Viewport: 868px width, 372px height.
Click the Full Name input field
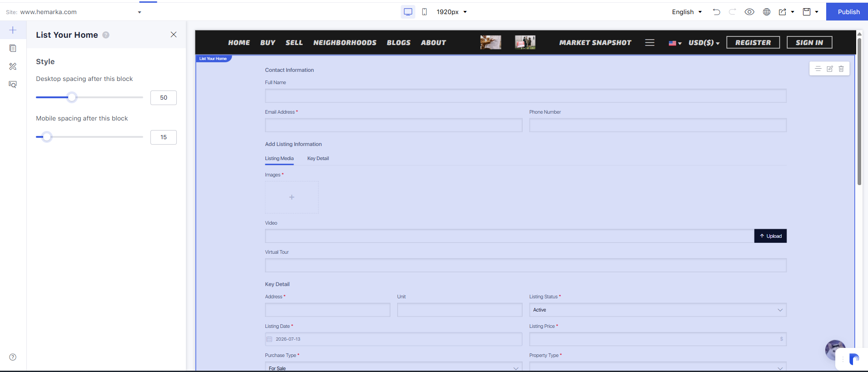coord(526,96)
